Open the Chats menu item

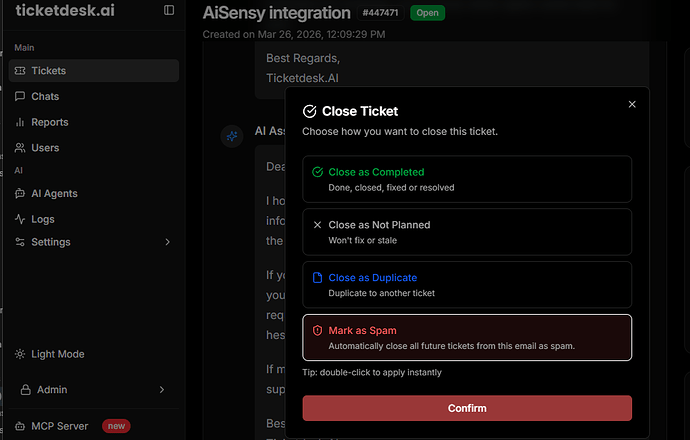94,96
